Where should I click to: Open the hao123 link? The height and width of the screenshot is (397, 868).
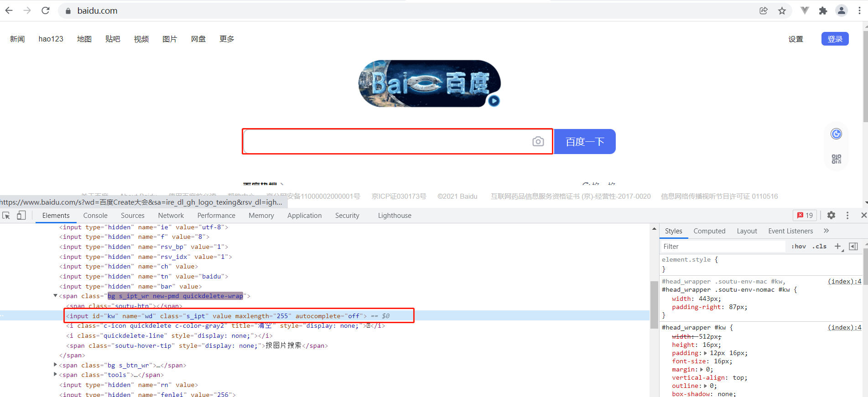click(x=51, y=39)
